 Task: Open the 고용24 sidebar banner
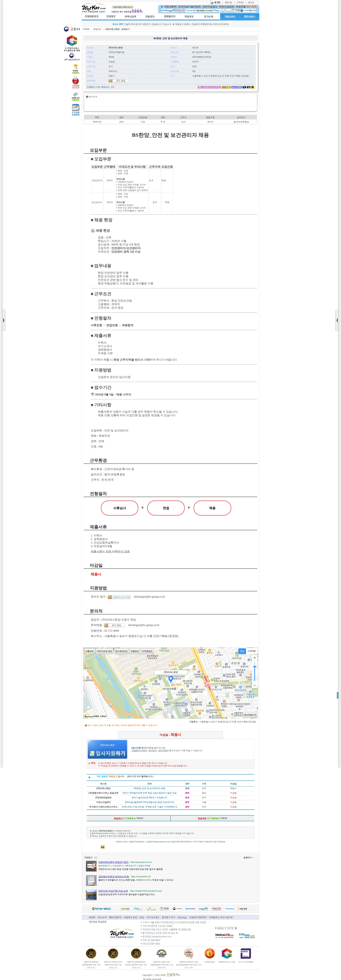pos(72,29)
